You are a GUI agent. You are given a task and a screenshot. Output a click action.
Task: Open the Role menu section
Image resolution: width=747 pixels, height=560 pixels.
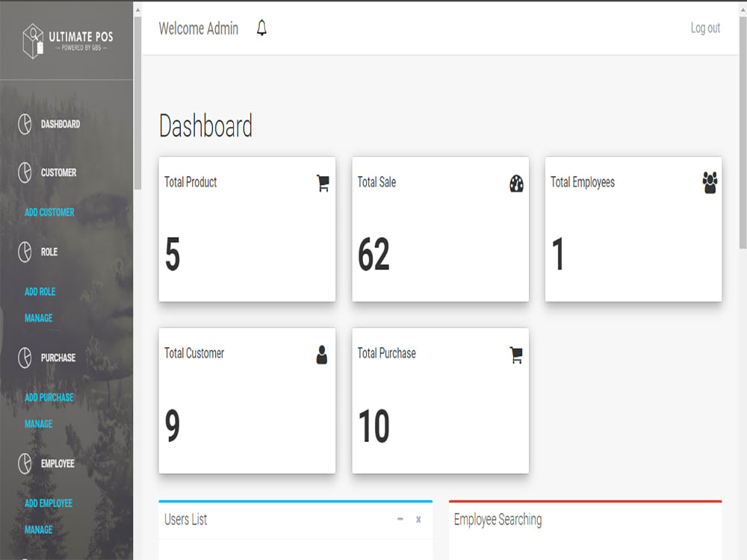49,252
